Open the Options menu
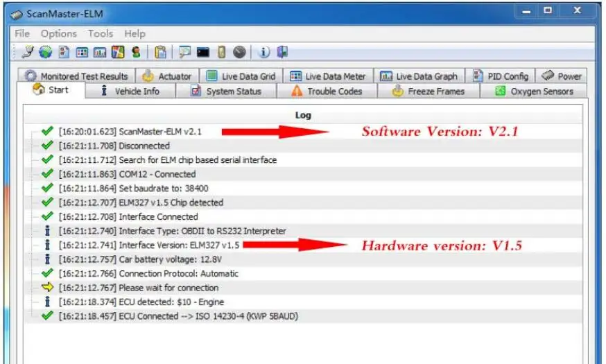This screenshot has height=364, width=606. [59, 33]
